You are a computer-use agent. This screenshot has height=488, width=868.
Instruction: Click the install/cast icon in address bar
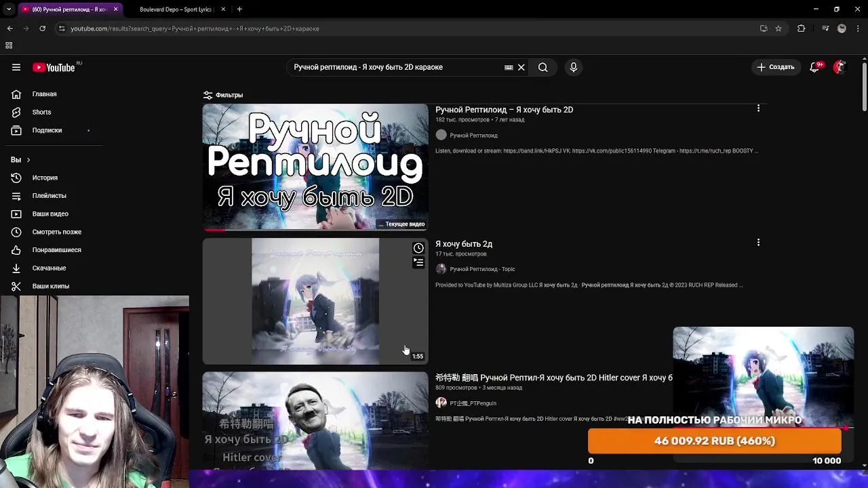click(x=764, y=28)
